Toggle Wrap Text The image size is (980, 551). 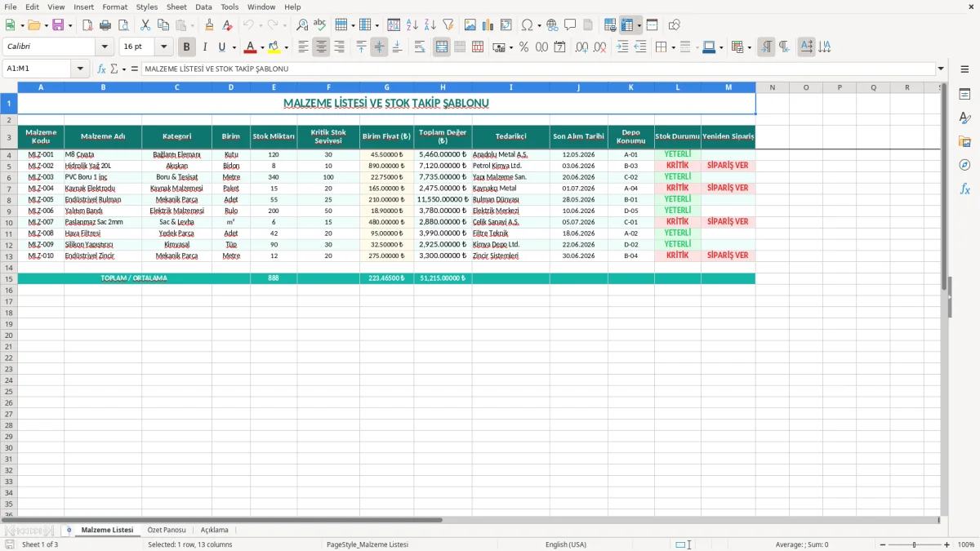[420, 47]
